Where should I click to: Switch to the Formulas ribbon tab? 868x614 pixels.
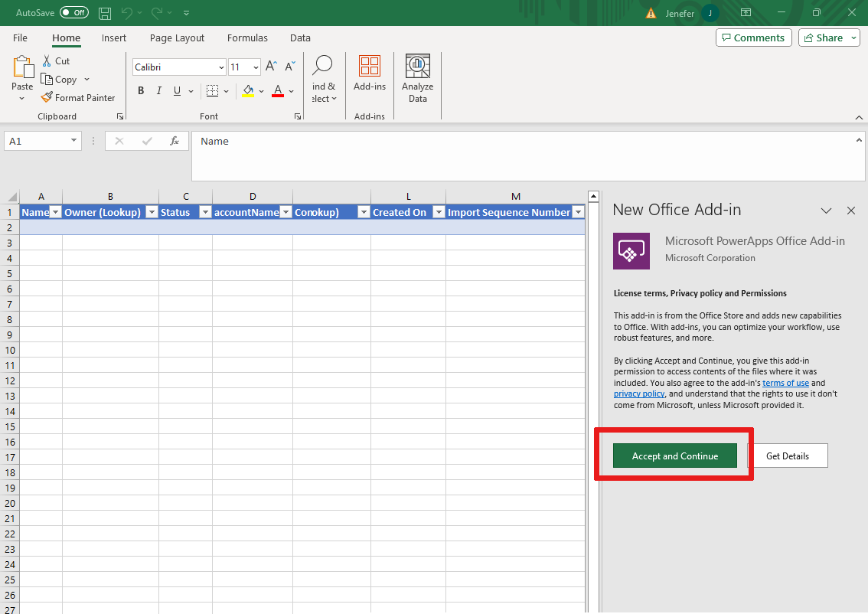coord(247,38)
